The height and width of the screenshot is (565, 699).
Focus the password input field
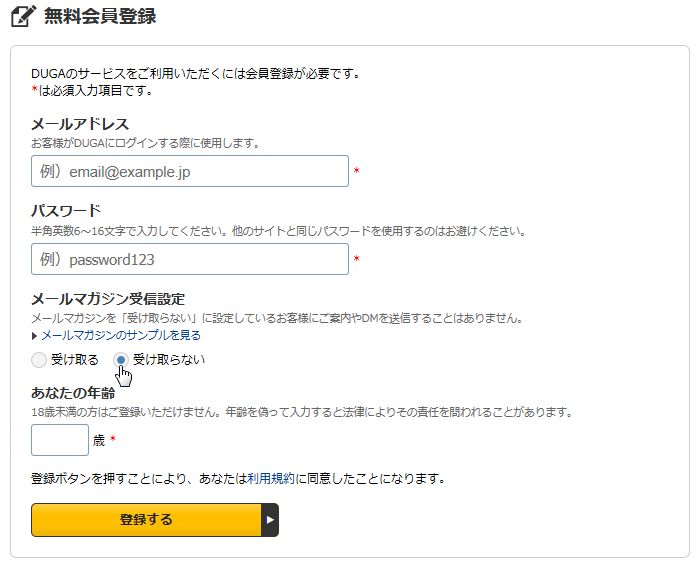pyautogui.click(x=190, y=259)
